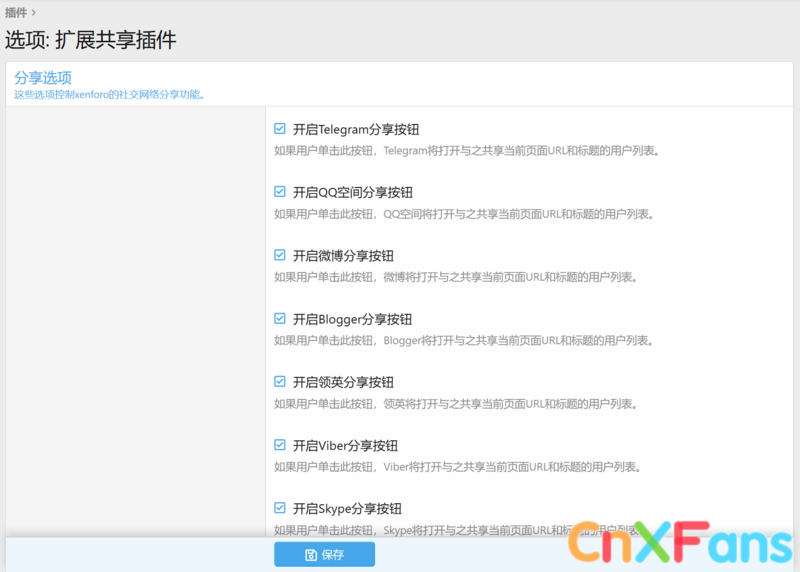The width and height of the screenshot is (800, 572).
Task: Click the 微博 option explanation text
Action: 456,277
